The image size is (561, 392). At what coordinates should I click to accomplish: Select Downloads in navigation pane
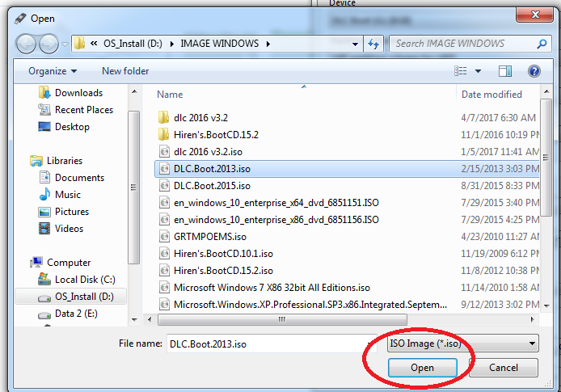pyautogui.click(x=70, y=93)
